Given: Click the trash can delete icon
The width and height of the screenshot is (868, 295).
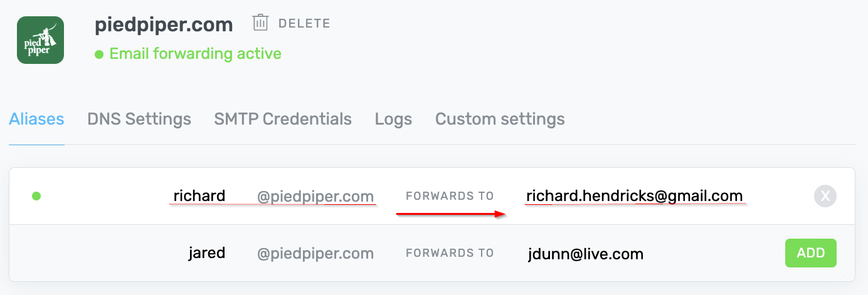Looking at the screenshot, I should pyautogui.click(x=260, y=23).
